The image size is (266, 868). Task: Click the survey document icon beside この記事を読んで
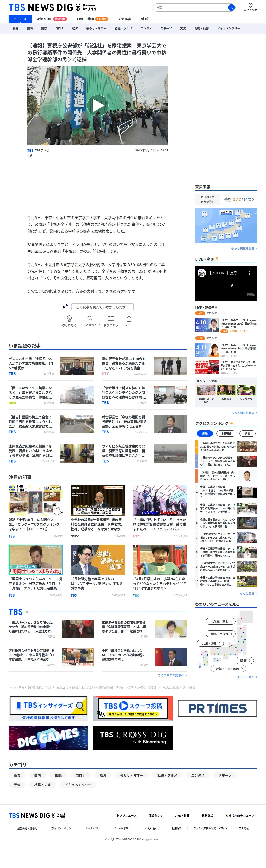tap(65, 307)
